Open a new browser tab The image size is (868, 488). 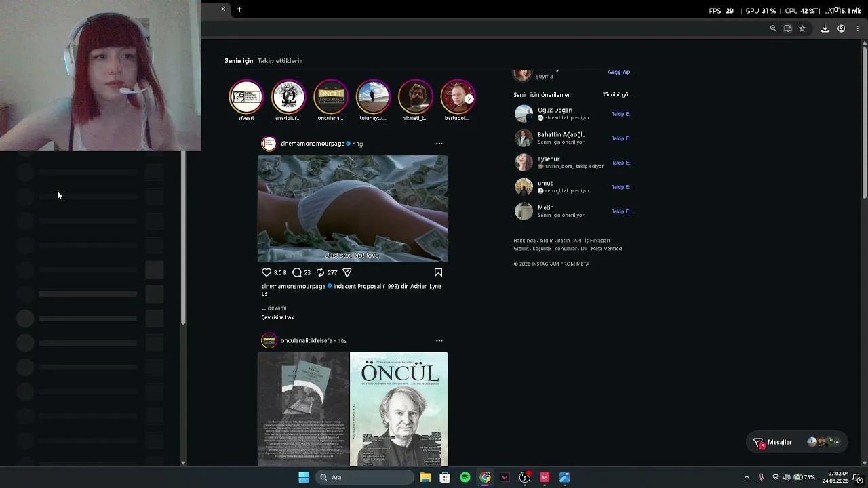coord(239,9)
